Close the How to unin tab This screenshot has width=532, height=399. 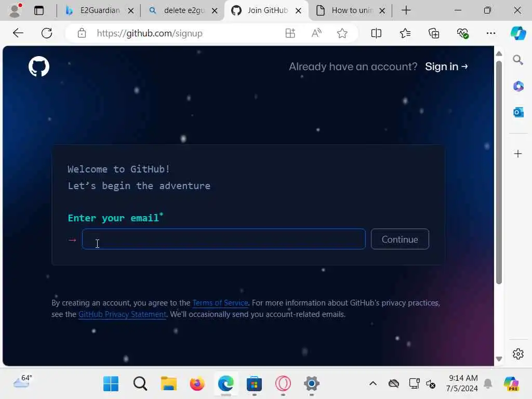(x=382, y=11)
